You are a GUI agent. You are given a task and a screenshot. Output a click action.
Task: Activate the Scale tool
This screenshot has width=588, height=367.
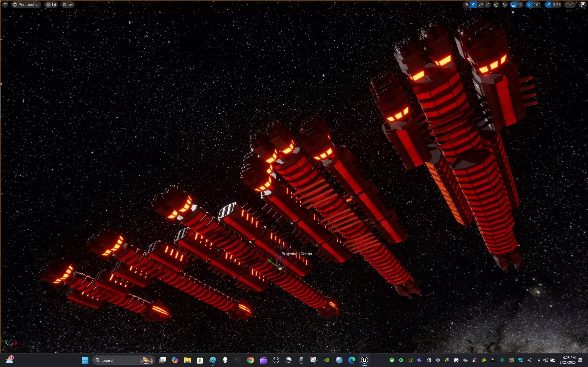487,5
